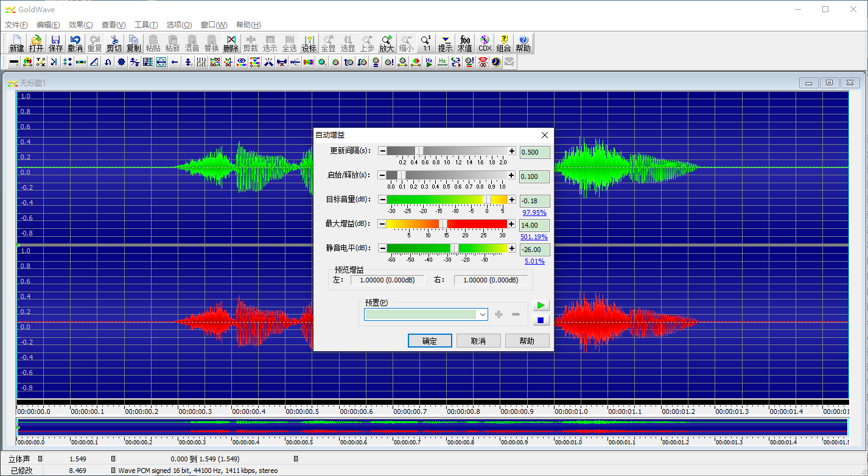Open a file with the 打开 icon

click(x=37, y=43)
